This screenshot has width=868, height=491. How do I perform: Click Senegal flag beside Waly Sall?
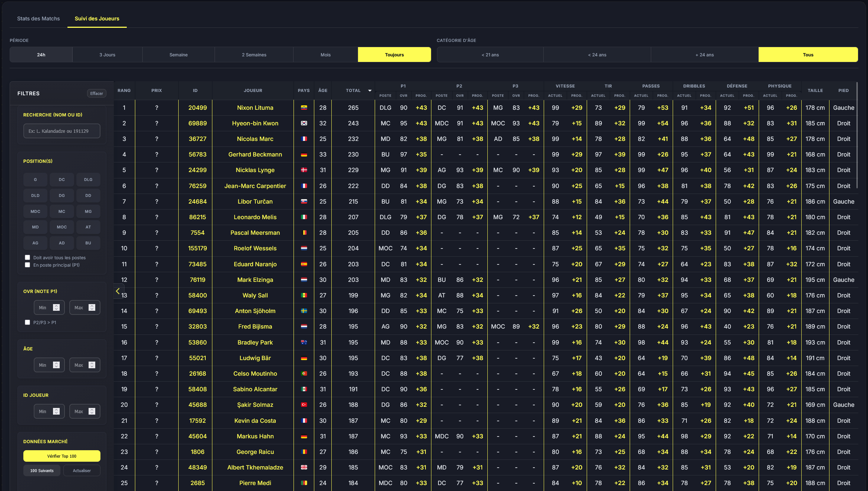point(304,295)
